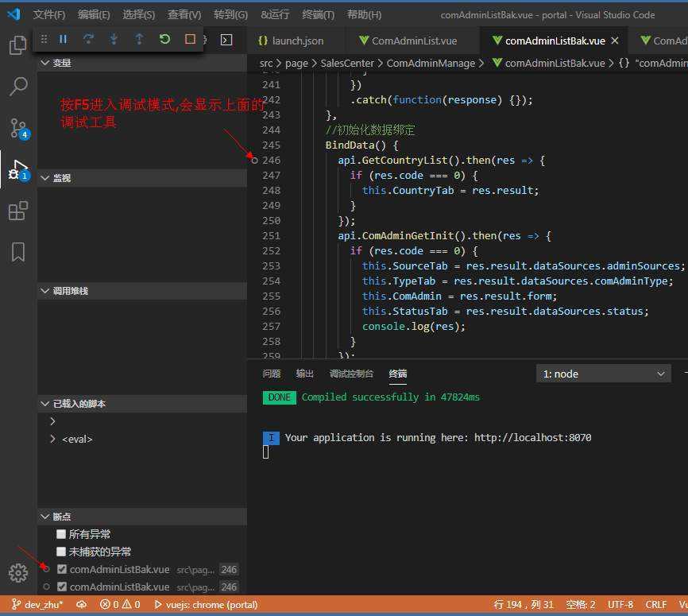This screenshot has height=616, width=688.
Task: Pause the debug session
Action: coord(64,39)
